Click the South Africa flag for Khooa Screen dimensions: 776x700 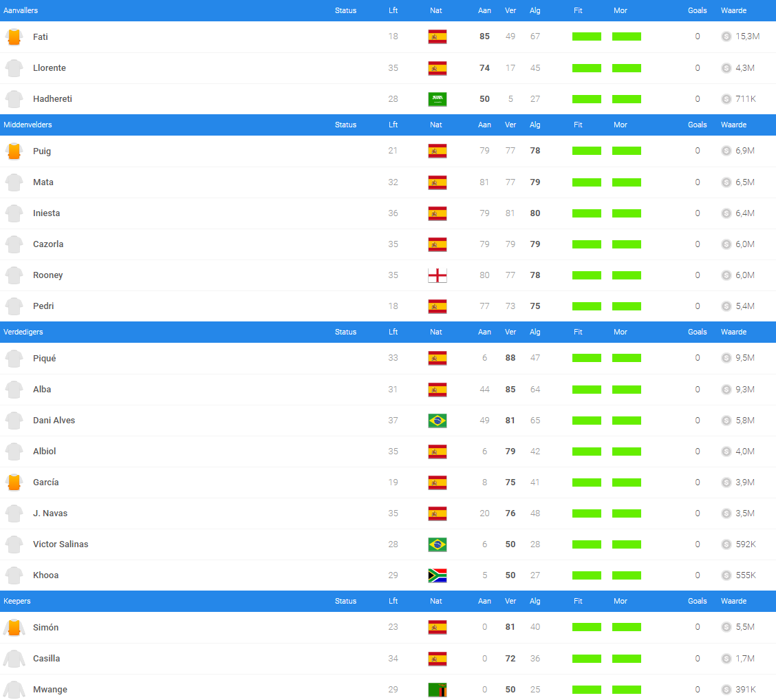pos(438,575)
